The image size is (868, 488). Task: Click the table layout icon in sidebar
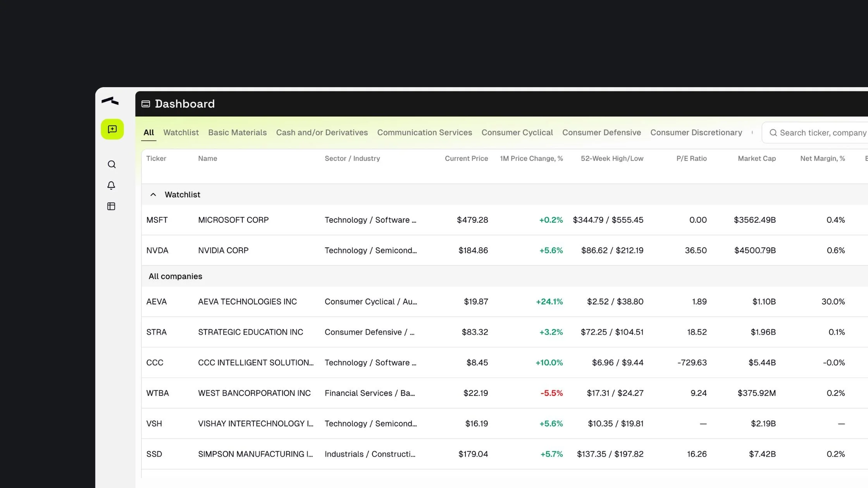(x=111, y=206)
